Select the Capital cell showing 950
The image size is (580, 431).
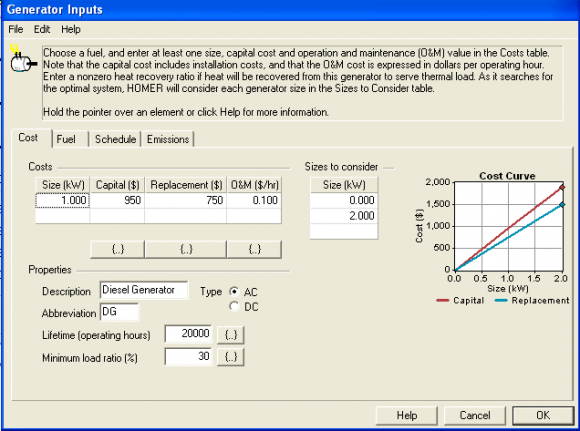(117, 201)
